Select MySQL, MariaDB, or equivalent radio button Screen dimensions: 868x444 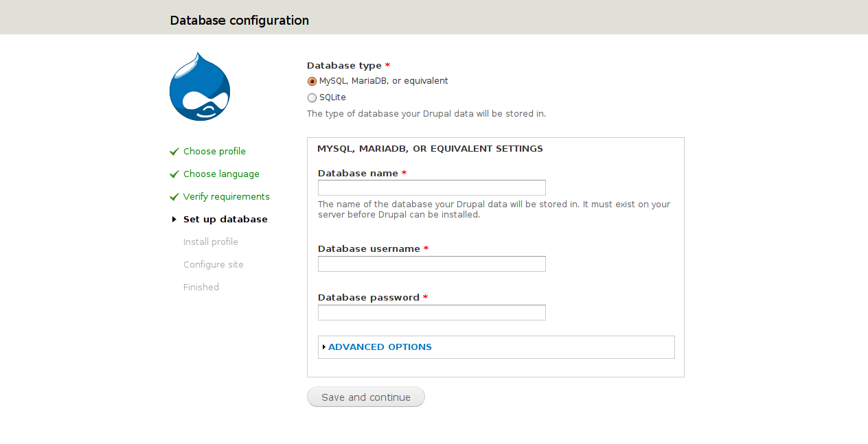(x=312, y=81)
